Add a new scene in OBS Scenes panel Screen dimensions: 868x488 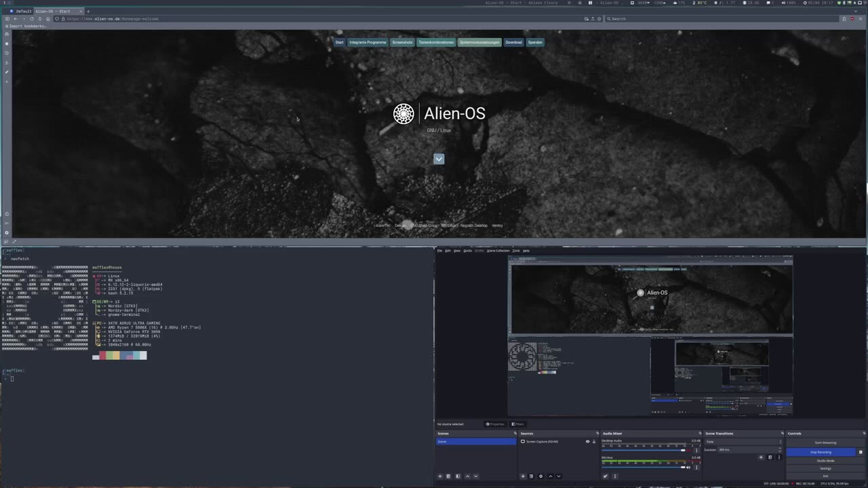point(439,476)
